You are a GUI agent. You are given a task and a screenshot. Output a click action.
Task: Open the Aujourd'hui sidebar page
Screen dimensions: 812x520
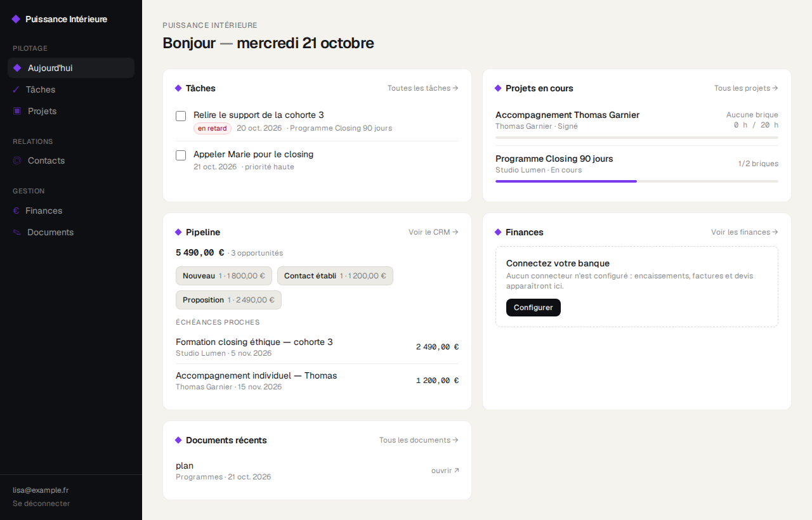(x=71, y=68)
